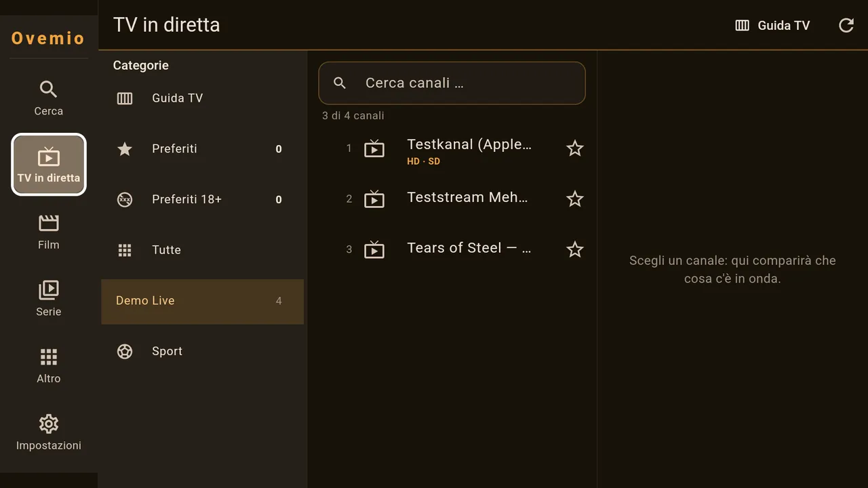Open the Altro menu section

tap(48, 366)
